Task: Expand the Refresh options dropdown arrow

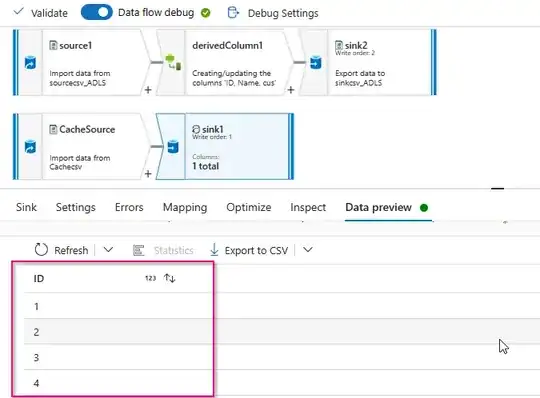Action: click(x=108, y=249)
